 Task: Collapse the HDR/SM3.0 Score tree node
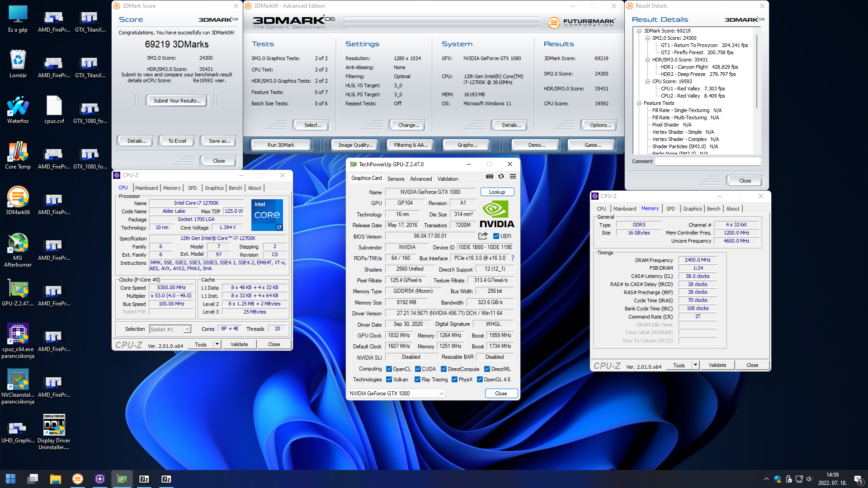[x=647, y=60]
